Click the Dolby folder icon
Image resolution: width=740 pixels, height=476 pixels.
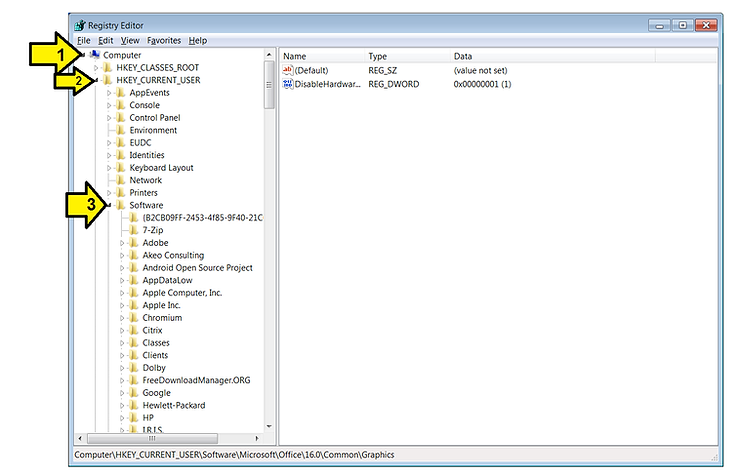[135, 367]
